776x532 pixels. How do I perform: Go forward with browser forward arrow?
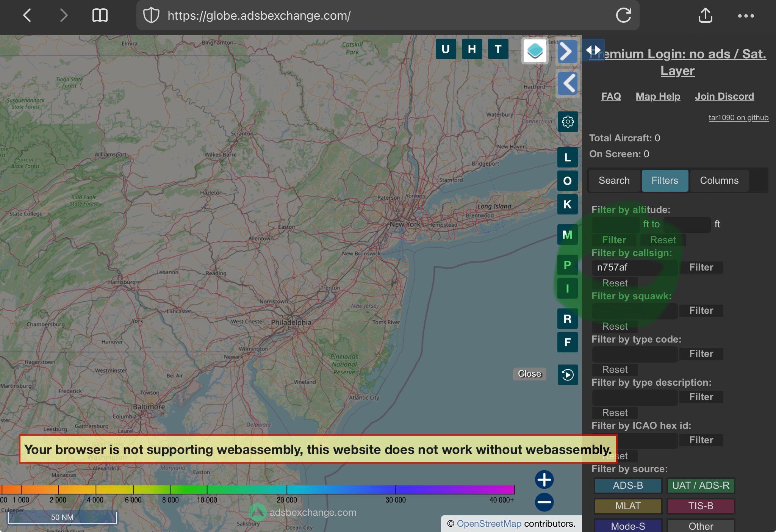point(64,16)
